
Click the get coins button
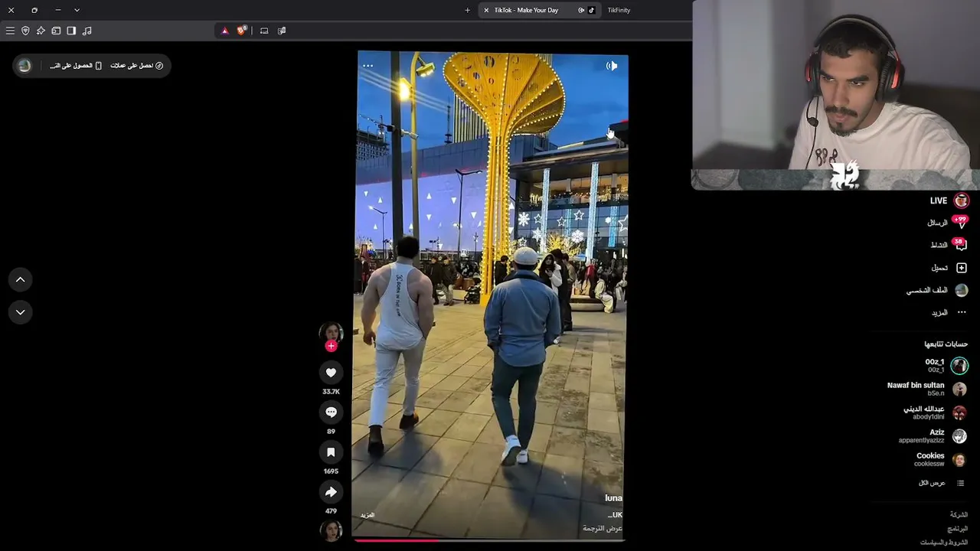point(137,66)
